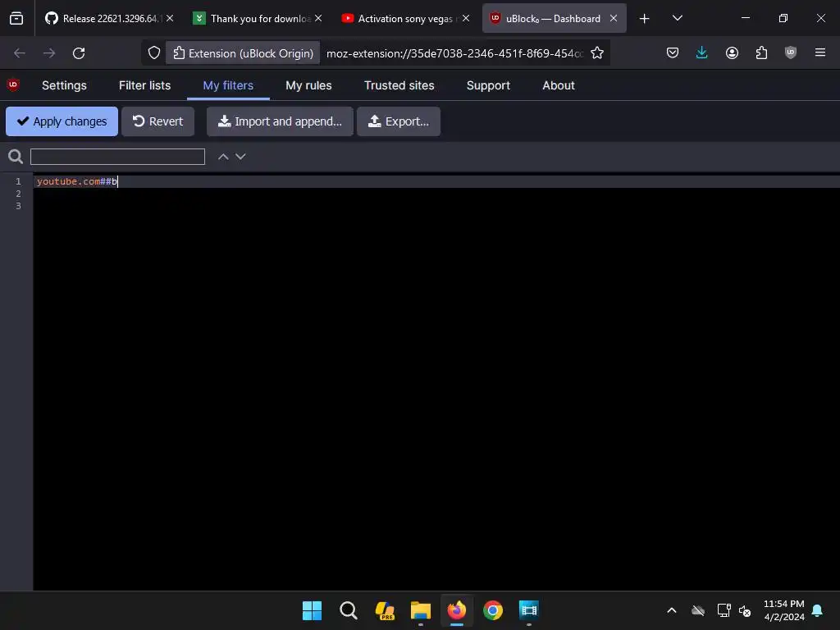Switch to the GitHub Release 22621 tab
Image resolution: width=840 pixels, height=630 pixels.
click(x=103, y=18)
